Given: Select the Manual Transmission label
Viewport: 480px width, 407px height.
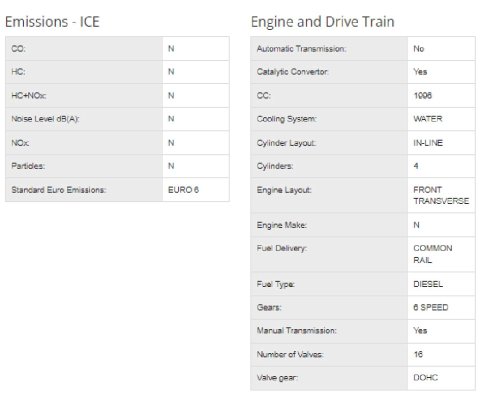Looking at the screenshot, I should click(296, 331).
